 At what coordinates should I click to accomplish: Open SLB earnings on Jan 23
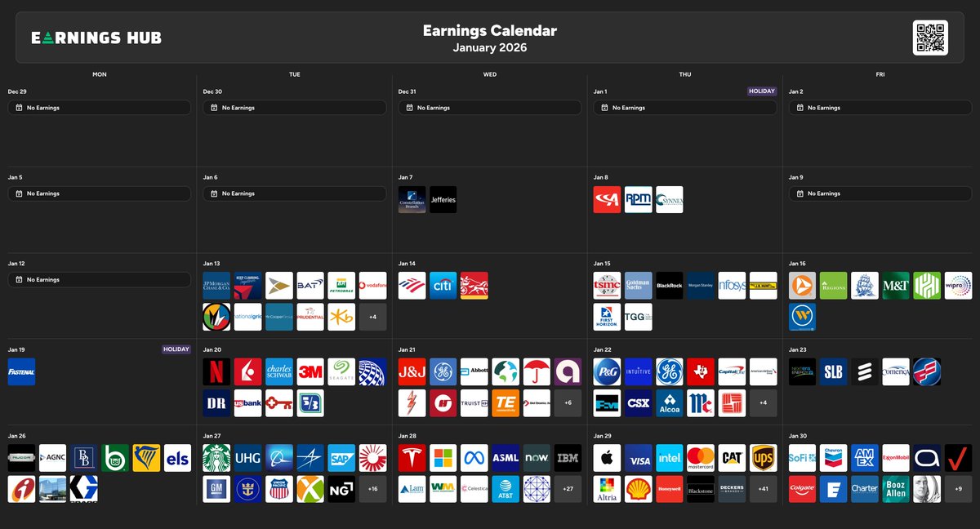pyautogui.click(x=834, y=371)
